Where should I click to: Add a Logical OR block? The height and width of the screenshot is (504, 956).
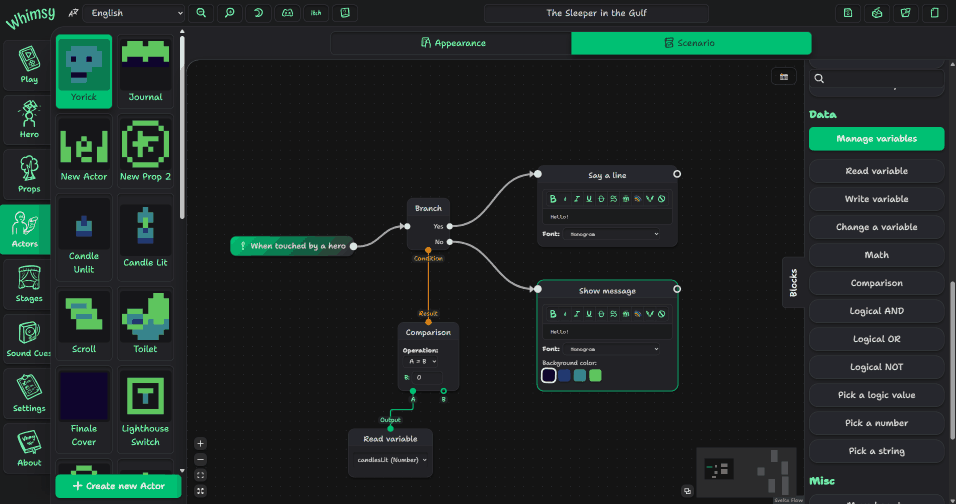(x=876, y=339)
